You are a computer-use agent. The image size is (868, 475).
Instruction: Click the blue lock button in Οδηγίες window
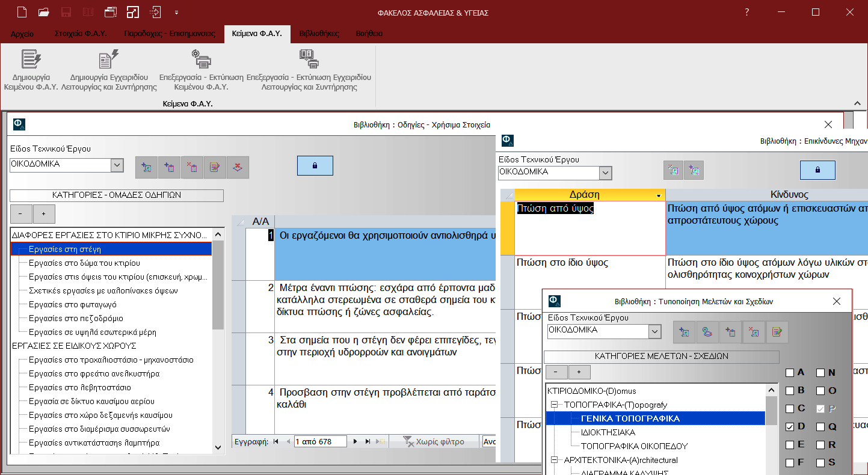(x=315, y=165)
